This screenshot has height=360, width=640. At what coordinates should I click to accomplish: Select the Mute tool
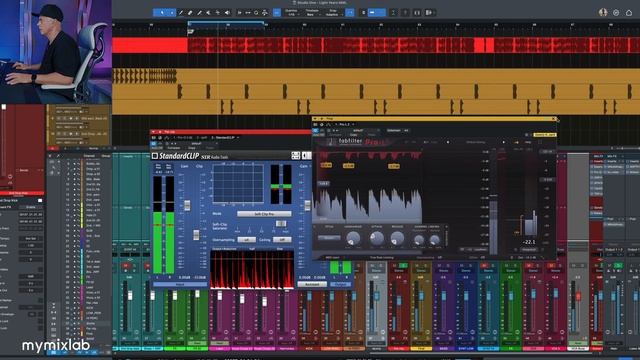click(x=209, y=13)
